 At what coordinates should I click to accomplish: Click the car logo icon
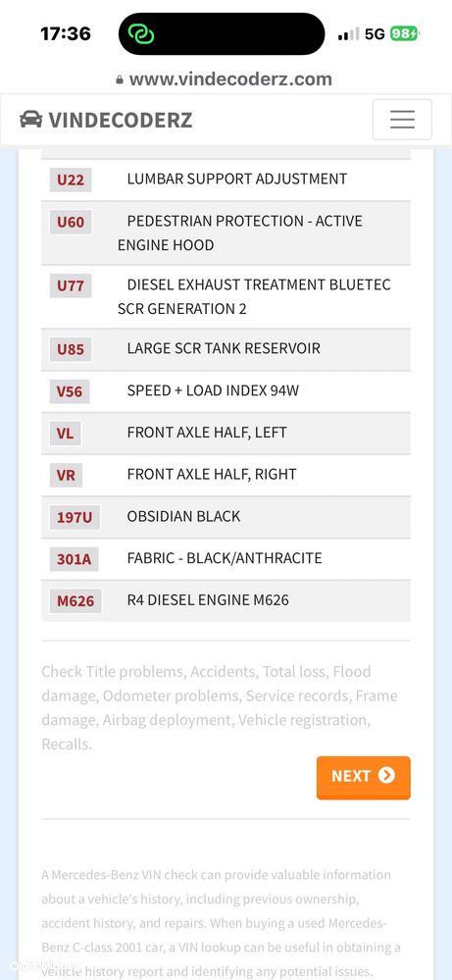pyautogui.click(x=31, y=120)
